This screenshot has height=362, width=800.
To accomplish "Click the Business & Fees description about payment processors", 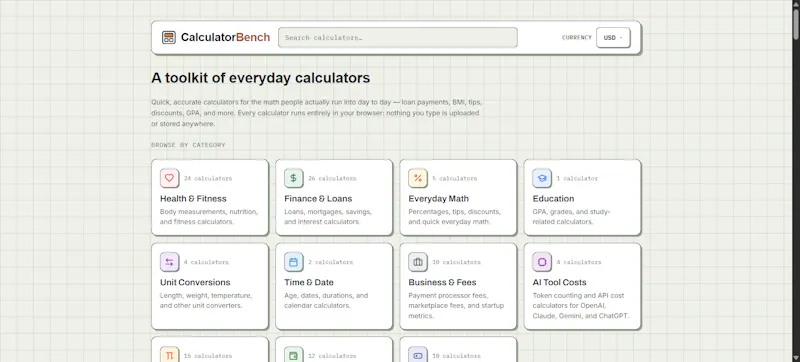I will (456, 305).
